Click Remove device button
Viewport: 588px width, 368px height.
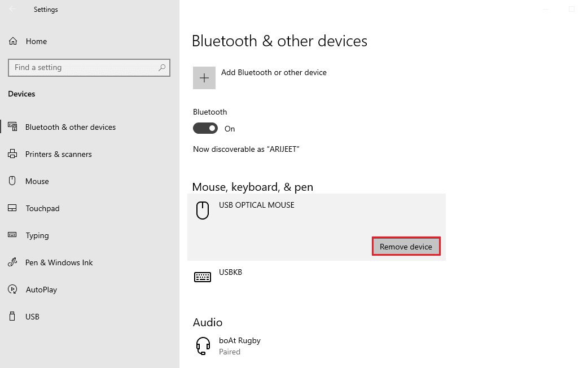[x=406, y=247]
